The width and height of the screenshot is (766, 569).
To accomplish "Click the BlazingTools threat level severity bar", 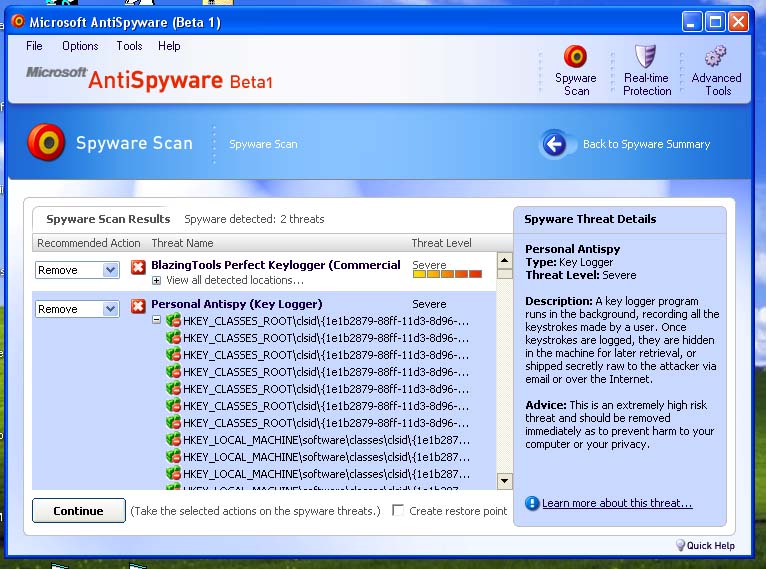I will pyautogui.click(x=447, y=274).
